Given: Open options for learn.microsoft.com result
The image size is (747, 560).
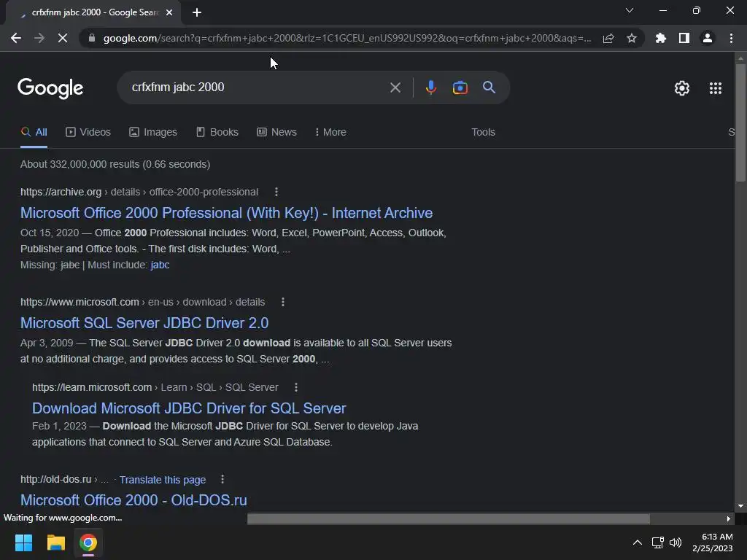Looking at the screenshot, I should tap(296, 387).
